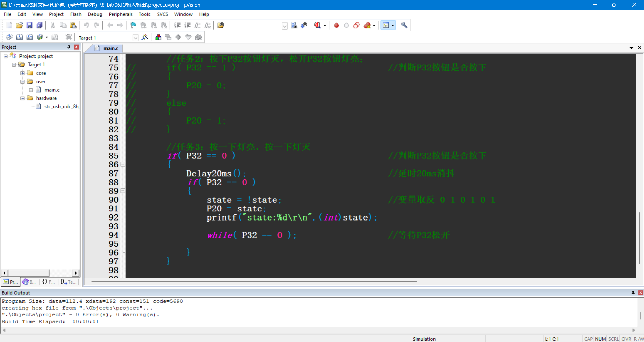Insert a breakpoint with the red dot icon
644x342 pixels.
[x=336, y=25]
